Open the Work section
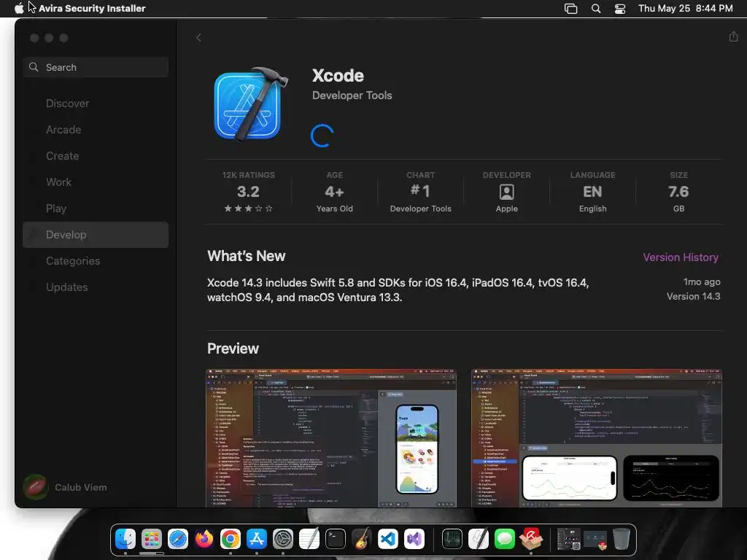Screen dimensions: 747x560 (58, 182)
